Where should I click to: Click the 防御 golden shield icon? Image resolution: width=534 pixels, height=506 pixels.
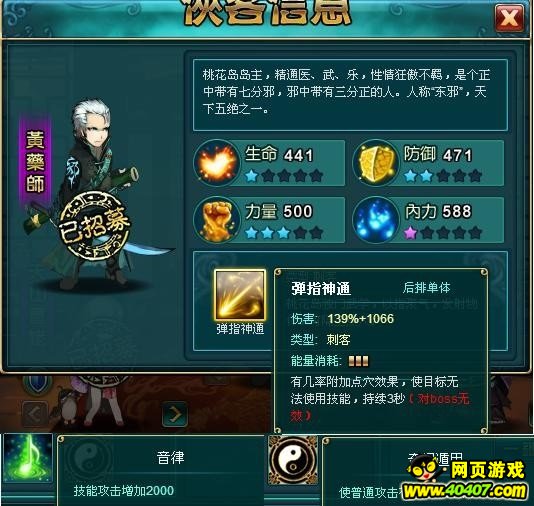click(375, 163)
